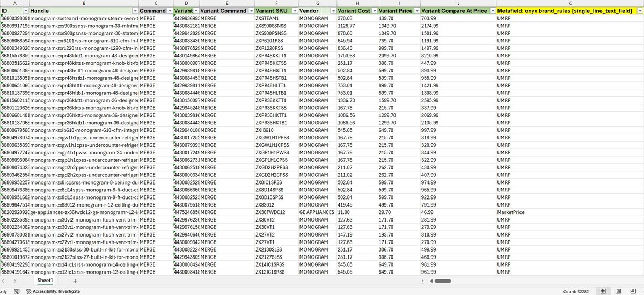Open Variant Compare At Price filter dropdown

[492, 11]
